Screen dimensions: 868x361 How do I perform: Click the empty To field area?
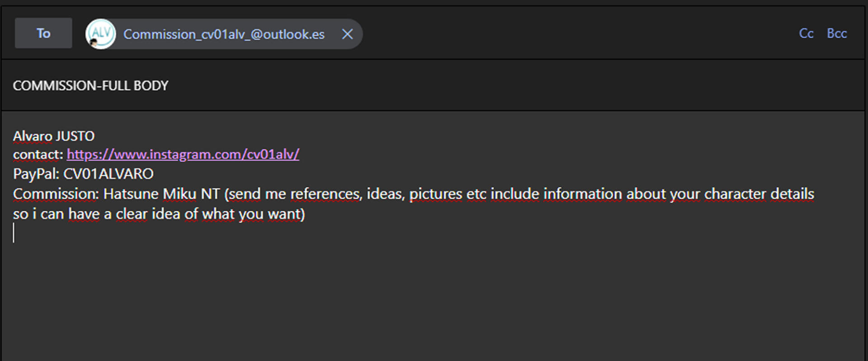[x=542, y=34]
